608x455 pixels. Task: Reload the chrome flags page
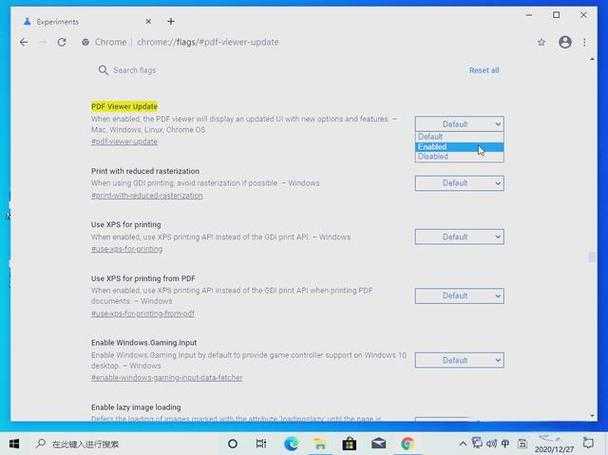click(x=62, y=42)
